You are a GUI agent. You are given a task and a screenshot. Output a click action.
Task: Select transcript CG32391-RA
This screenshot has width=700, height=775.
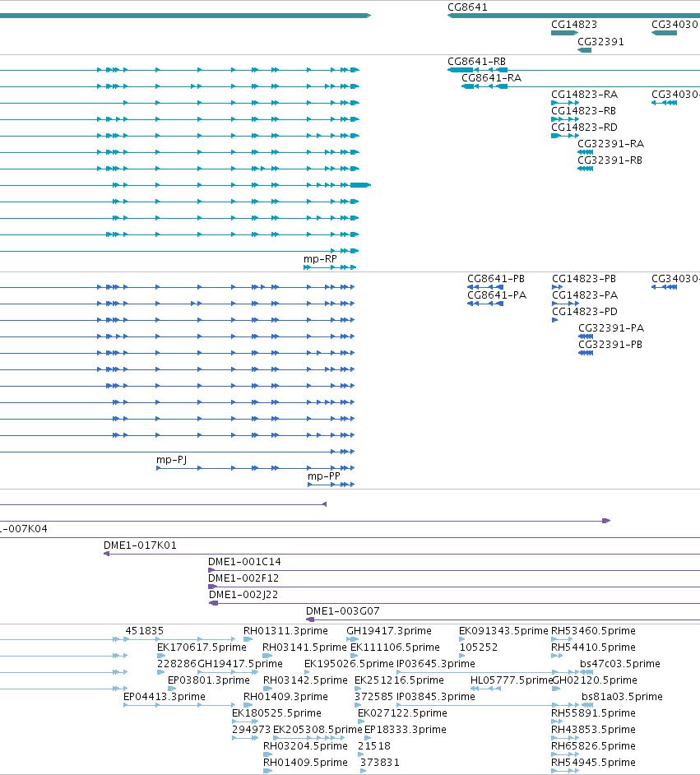click(x=610, y=144)
